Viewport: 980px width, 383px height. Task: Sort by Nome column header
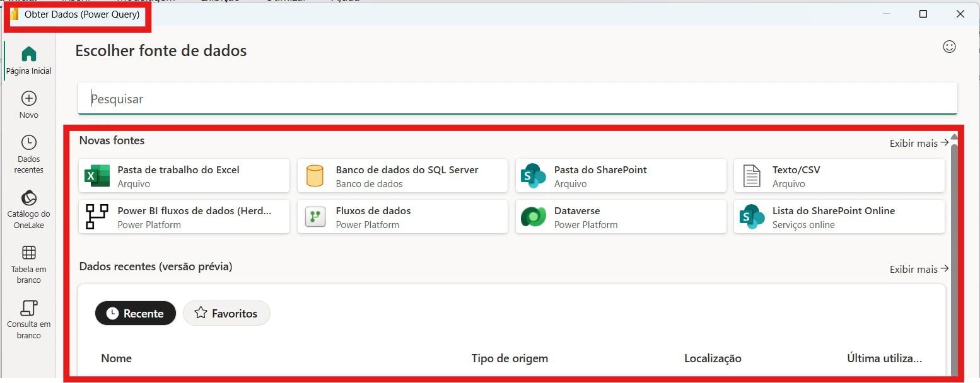point(117,358)
